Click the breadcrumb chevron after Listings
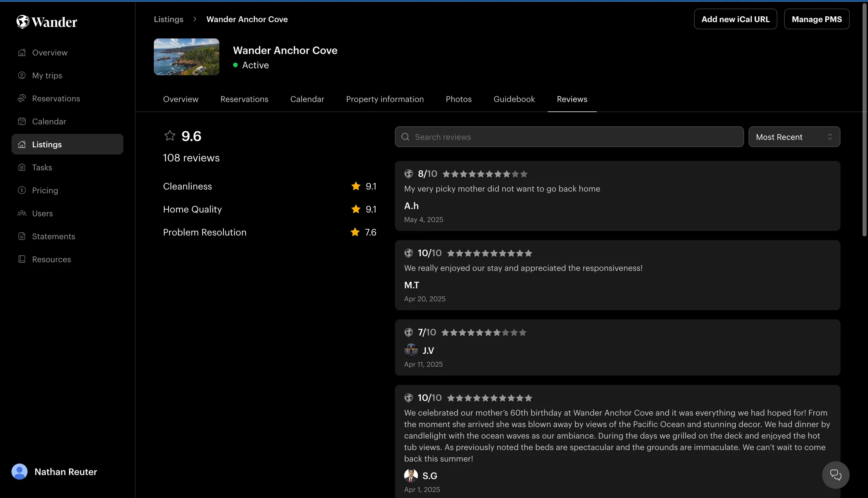868x498 pixels. (x=195, y=19)
